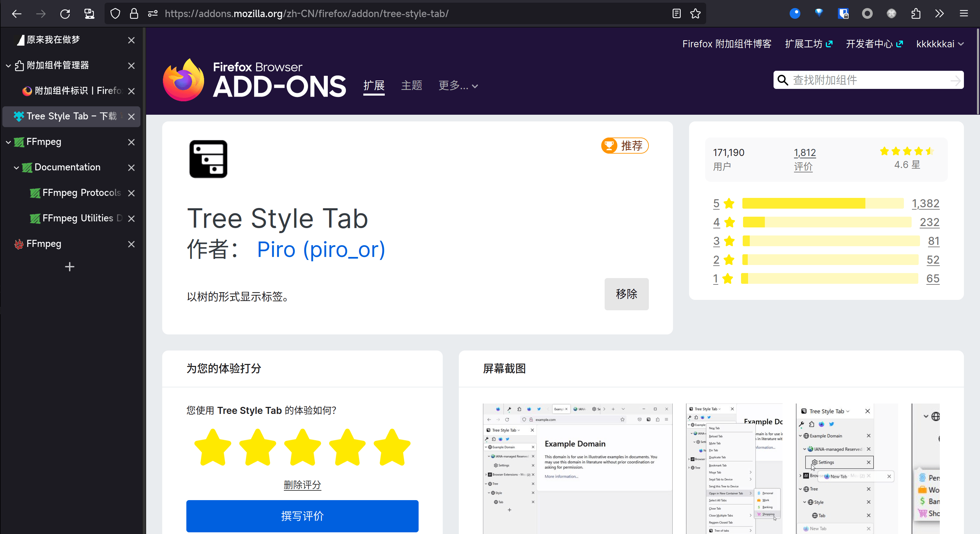
Task: Switch to the FFmpeg Utilities sidebar tab
Action: (x=71, y=218)
